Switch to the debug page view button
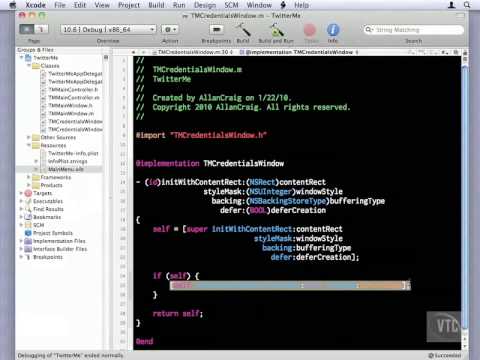Image resolution: width=480 pixels, height=360 pixels. point(41,29)
